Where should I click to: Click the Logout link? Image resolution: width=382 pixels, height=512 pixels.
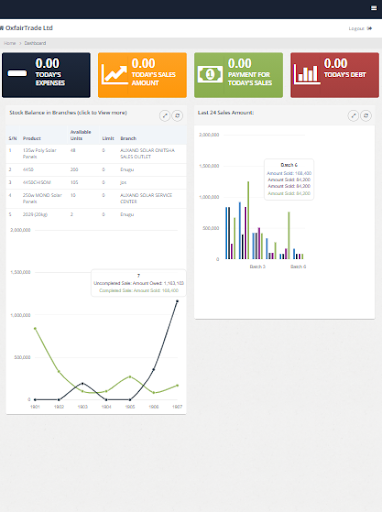[360, 29]
